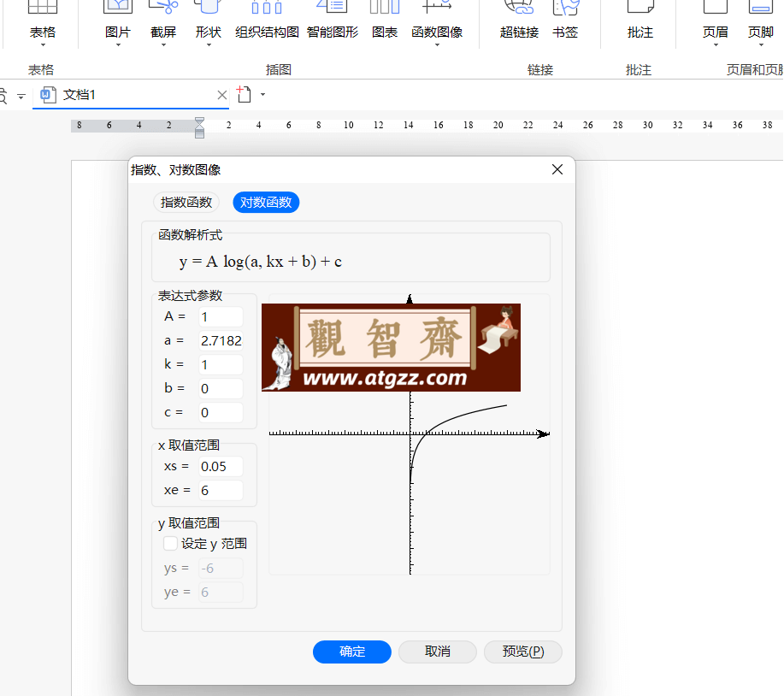Viewport: 784px width, 696px height.
Task: Click the indent marker on the ruler
Action: click(199, 127)
